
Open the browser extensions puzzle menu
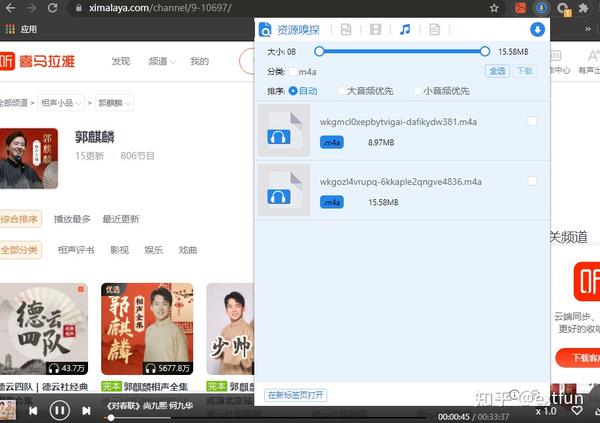click(x=583, y=8)
